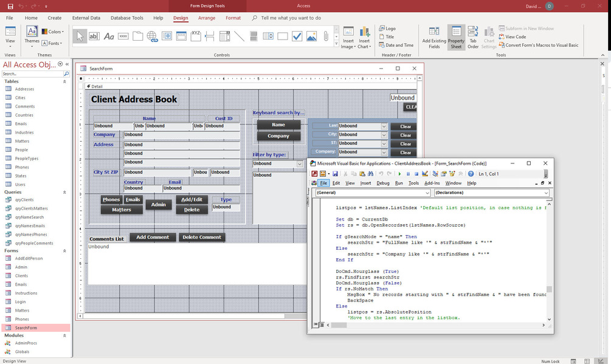611x364 pixels.
Task: Open the Design ribbon tab
Action: coord(181,18)
